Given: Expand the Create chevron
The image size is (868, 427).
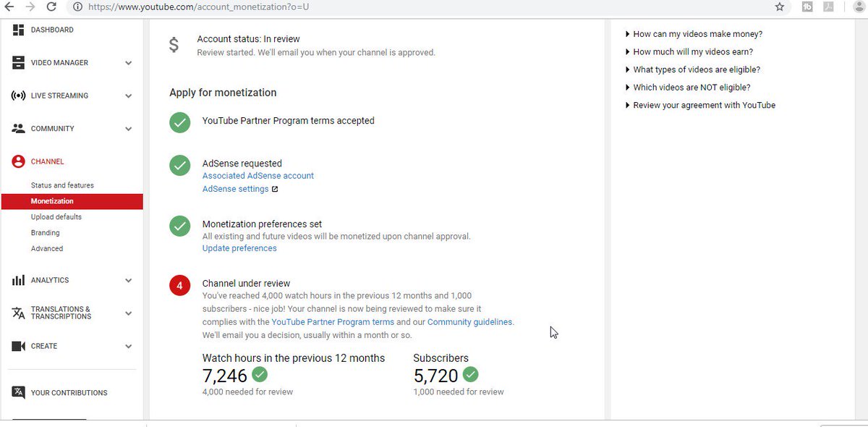Looking at the screenshot, I should coord(128,346).
